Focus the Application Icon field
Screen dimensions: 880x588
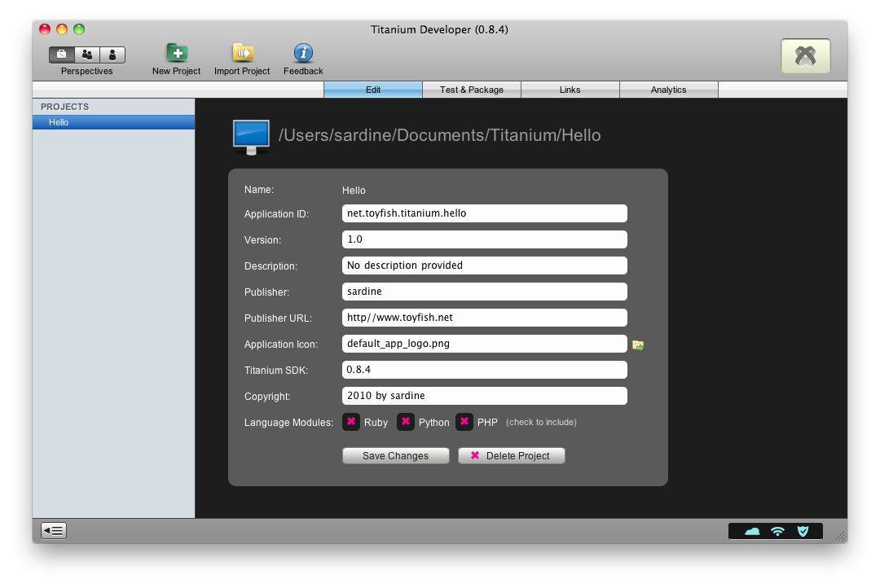coord(484,344)
